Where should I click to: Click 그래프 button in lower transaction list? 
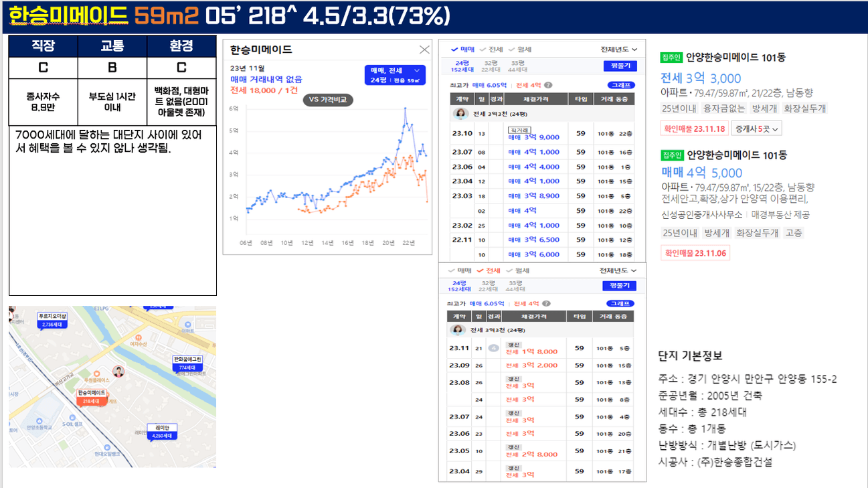pos(620,303)
